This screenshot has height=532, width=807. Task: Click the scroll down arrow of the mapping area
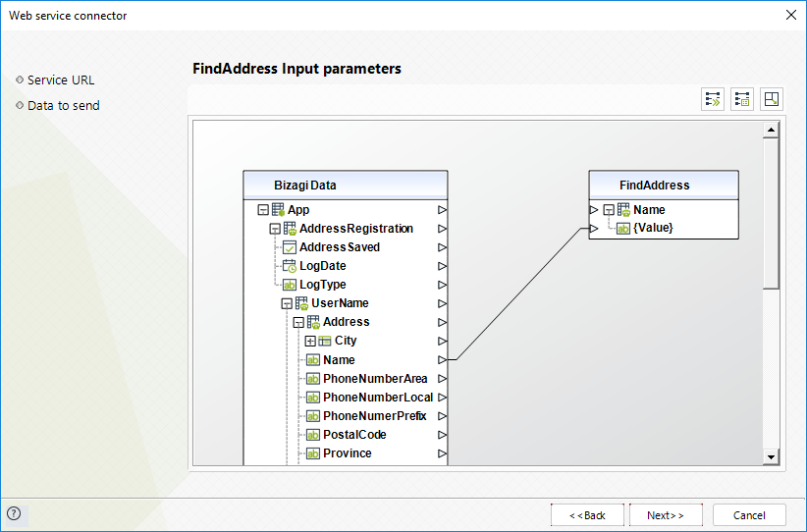point(771,456)
